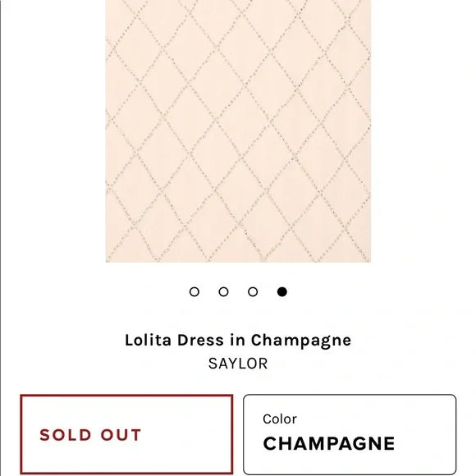Image resolution: width=476 pixels, height=476 pixels.
Task: Open the quilted fabric product image
Action: pos(238,131)
